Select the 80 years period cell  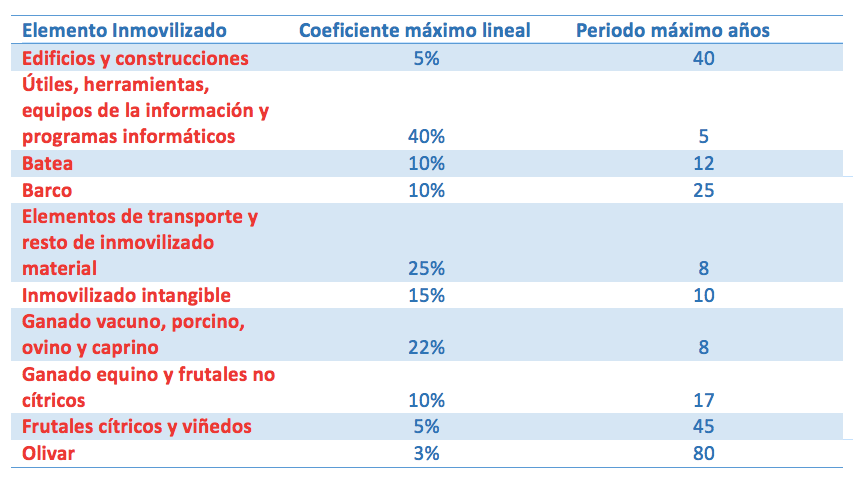click(703, 453)
